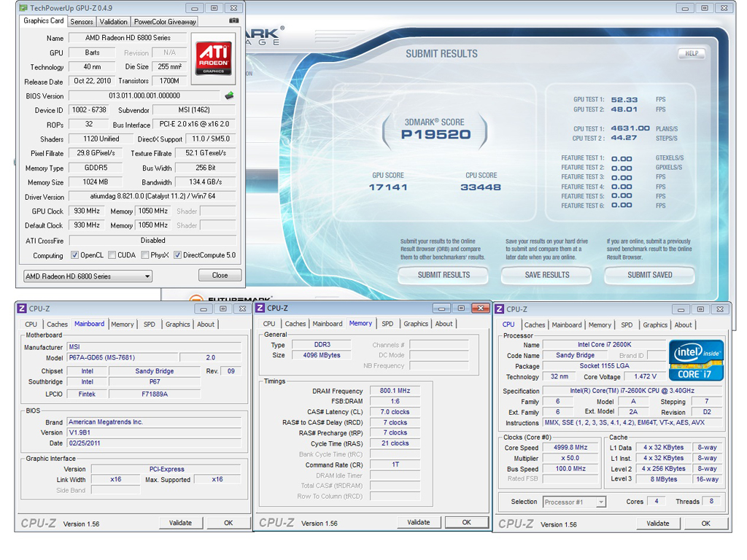Click the 3DMark score P19520

[x=436, y=135]
